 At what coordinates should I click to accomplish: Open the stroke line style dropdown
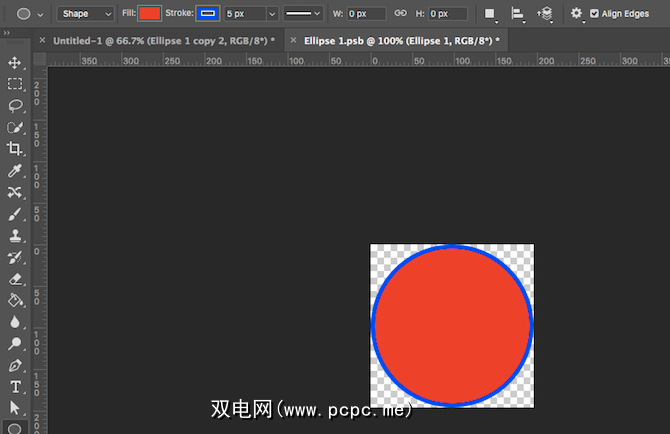[x=304, y=14]
